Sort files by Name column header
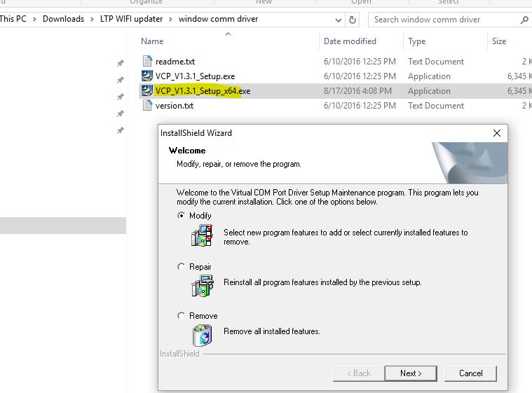532x393 pixels. coord(152,41)
